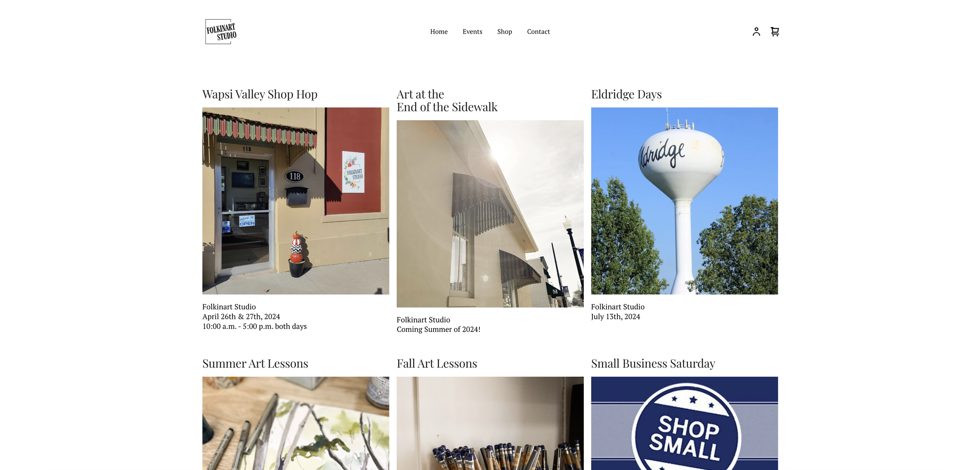Open the Summer Art Lessons heading
This screenshot has width=980, height=470.
(255, 363)
